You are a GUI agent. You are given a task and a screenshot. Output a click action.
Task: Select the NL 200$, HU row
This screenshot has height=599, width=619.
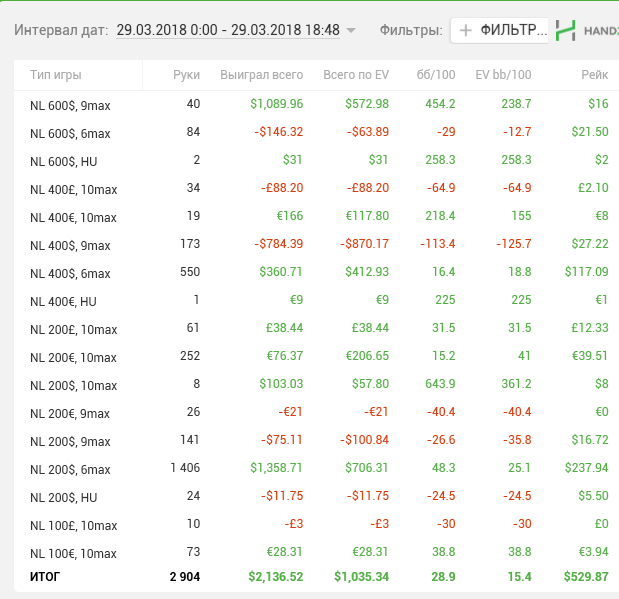tap(64, 497)
